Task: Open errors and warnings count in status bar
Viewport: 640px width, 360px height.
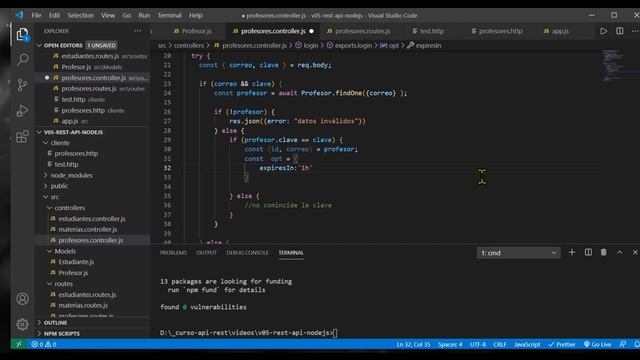Action: pyautogui.click(x=44, y=344)
